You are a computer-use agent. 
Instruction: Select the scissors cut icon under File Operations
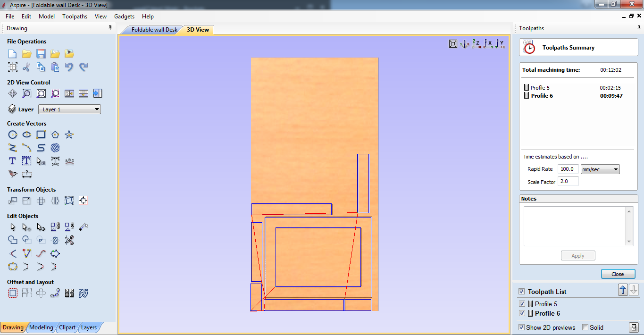[27, 67]
